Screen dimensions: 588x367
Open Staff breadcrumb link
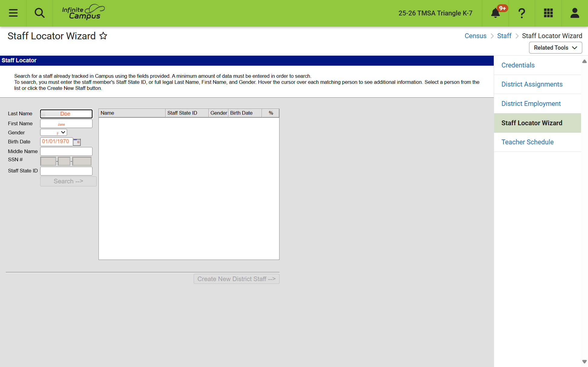click(504, 36)
